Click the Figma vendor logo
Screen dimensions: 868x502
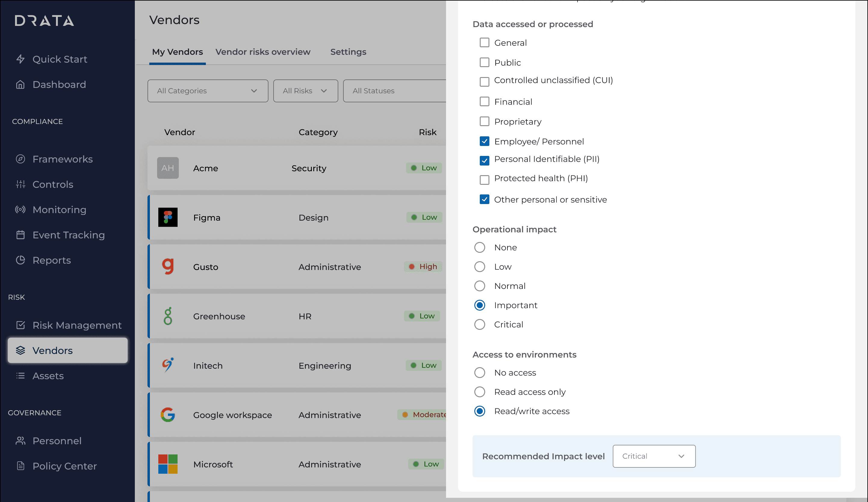[168, 217]
